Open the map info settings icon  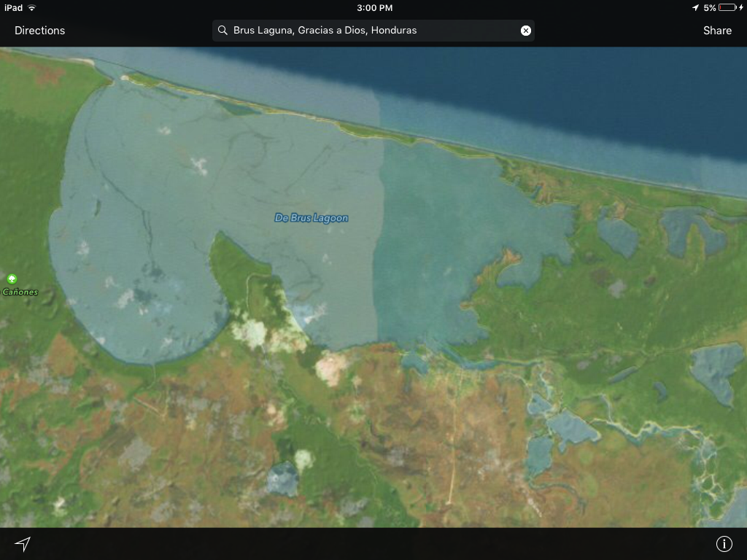[724, 544]
